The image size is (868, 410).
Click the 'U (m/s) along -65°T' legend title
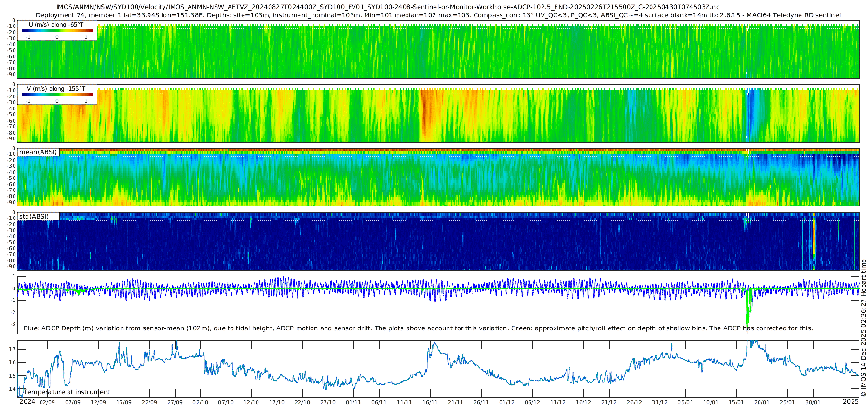(56, 24)
